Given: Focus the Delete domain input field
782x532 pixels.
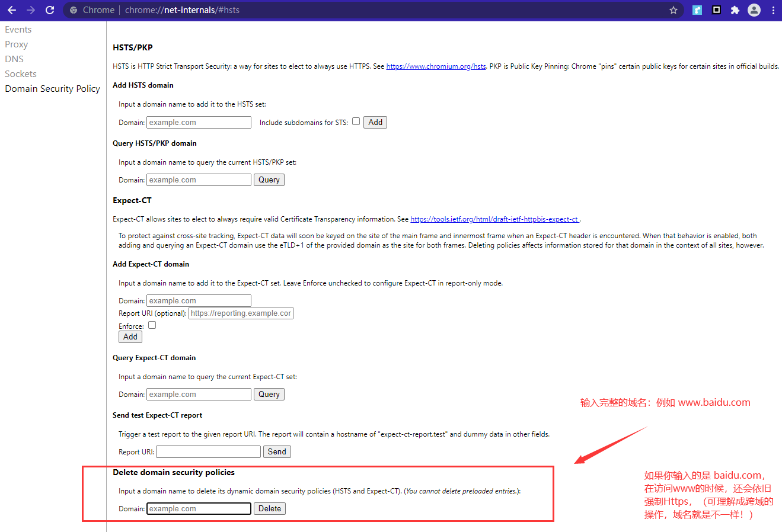Looking at the screenshot, I should [x=199, y=509].
